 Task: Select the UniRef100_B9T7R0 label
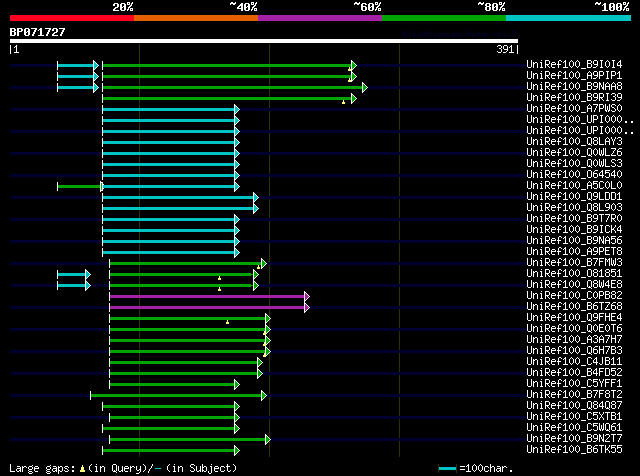coord(574,218)
